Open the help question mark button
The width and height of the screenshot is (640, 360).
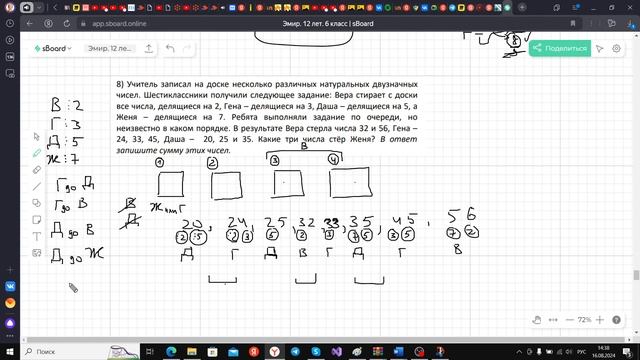(x=616, y=320)
